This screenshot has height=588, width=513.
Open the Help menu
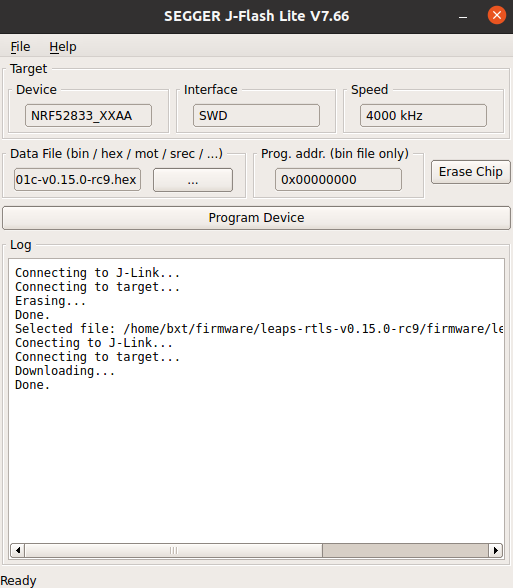(x=63, y=47)
